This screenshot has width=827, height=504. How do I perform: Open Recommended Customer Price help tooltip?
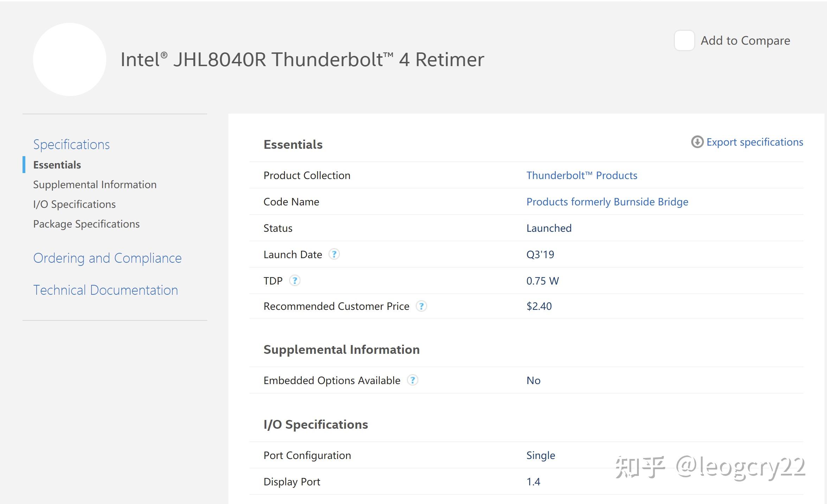(421, 306)
